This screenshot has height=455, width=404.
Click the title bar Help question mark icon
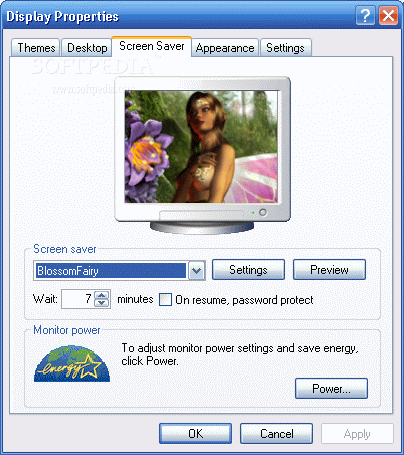(365, 16)
